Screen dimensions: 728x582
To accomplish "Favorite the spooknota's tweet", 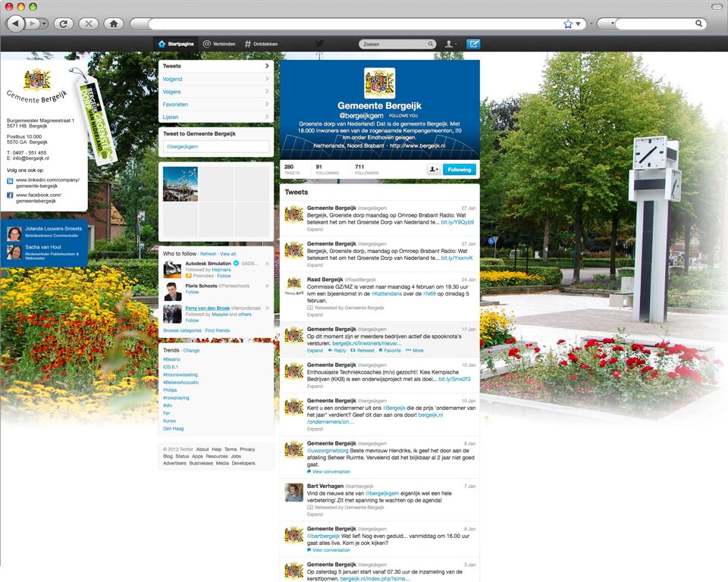I will (390, 350).
